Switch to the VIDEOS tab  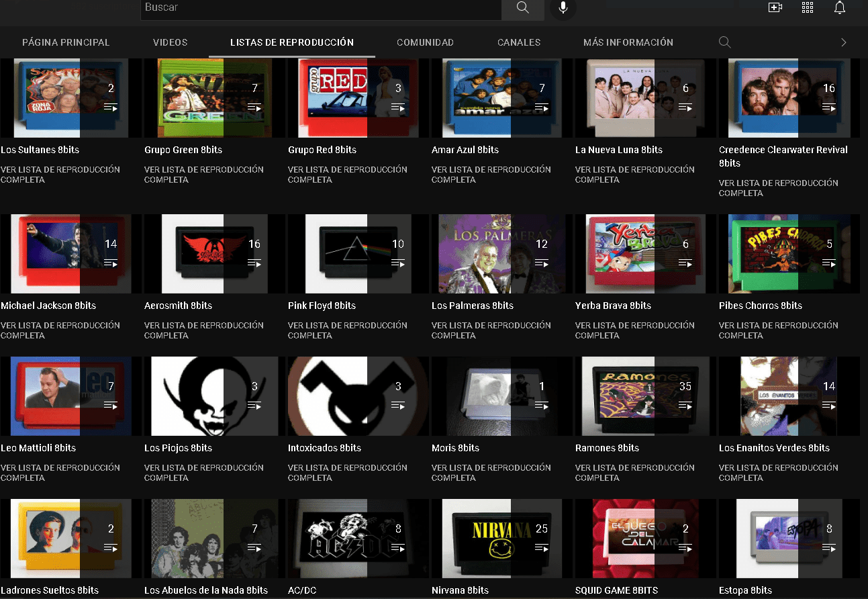170,42
